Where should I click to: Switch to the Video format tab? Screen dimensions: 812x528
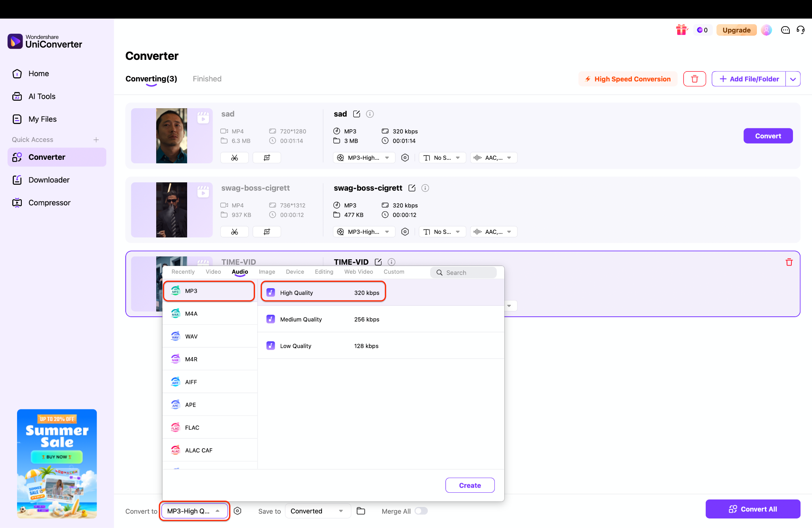click(213, 272)
